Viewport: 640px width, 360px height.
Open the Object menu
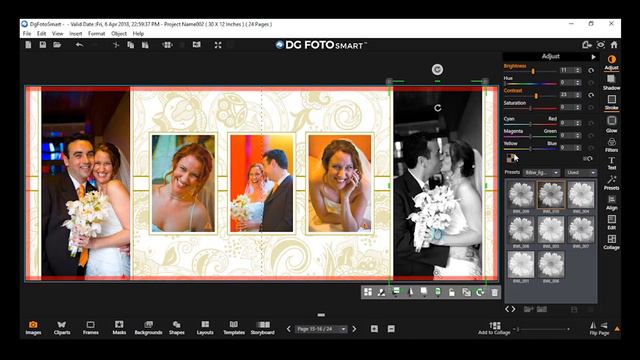(119, 33)
